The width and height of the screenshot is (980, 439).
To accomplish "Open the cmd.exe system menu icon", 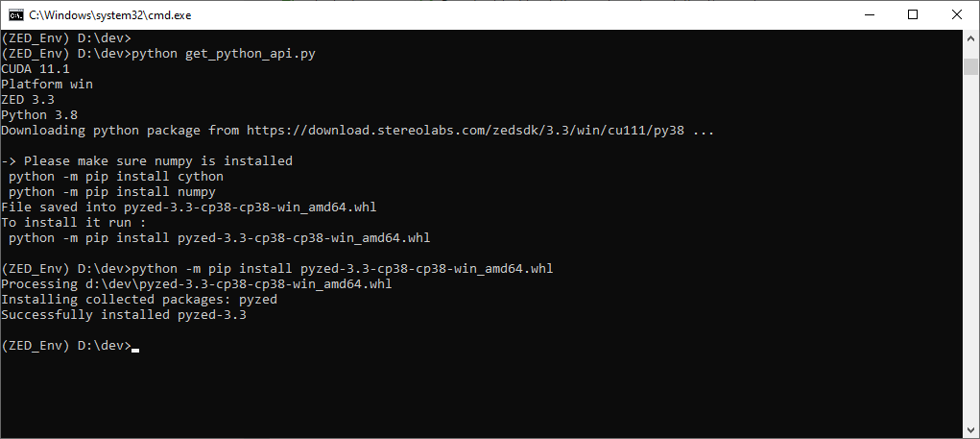I will click(x=14, y=14).
